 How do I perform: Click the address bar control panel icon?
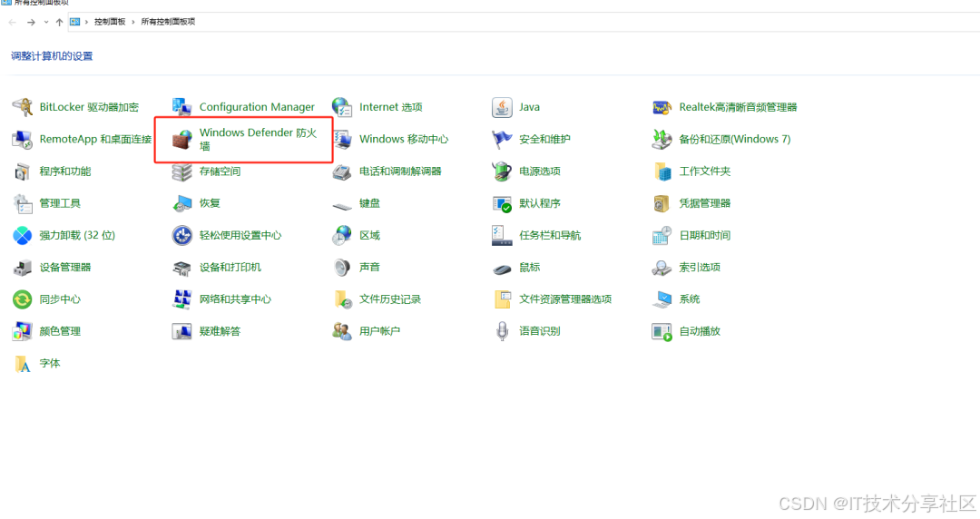(x=75, y=22)
